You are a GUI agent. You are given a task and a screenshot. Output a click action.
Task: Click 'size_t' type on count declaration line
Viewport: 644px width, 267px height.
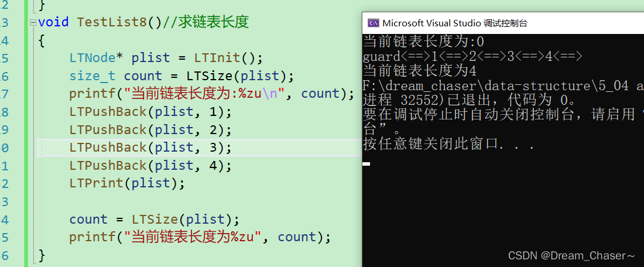point(93,76)
